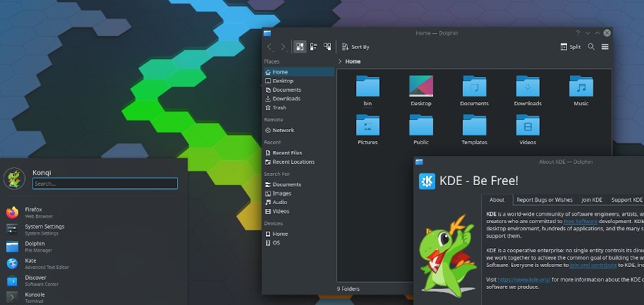The height and width of the screenshot is (305, 644).
Task: Open the Support KDE tab
Action: tap(626, 200)
